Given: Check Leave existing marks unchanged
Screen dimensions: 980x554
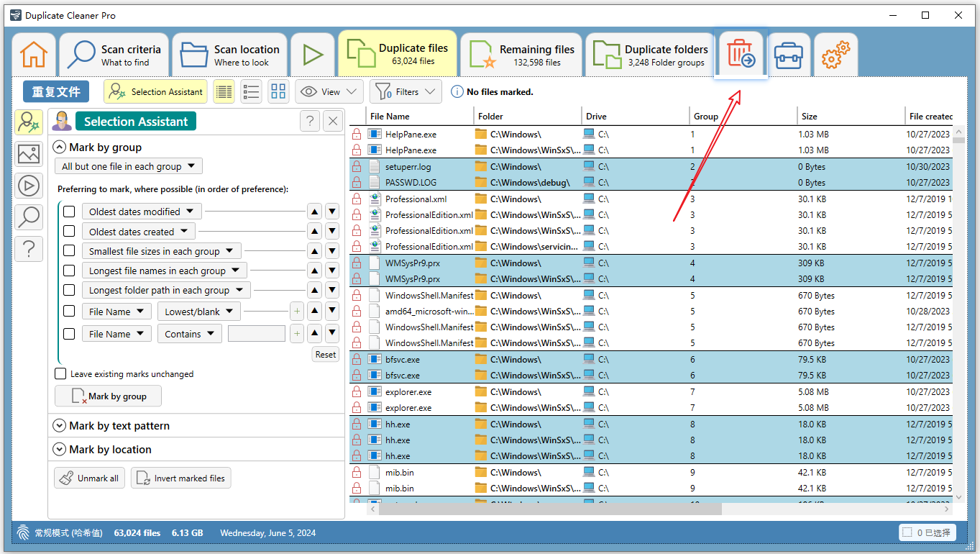Looking at the screenshot, I should pyautogui.click(x=61, y=374).
